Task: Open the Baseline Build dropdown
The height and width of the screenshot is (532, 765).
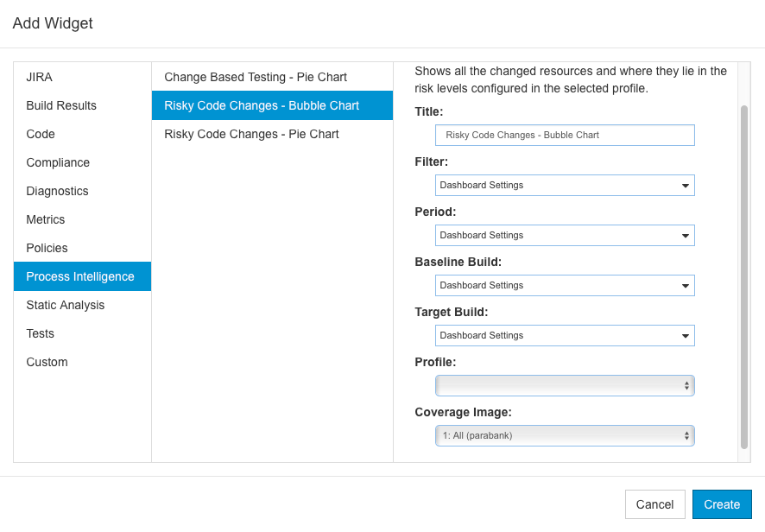Action: click(x=565, y=286)
